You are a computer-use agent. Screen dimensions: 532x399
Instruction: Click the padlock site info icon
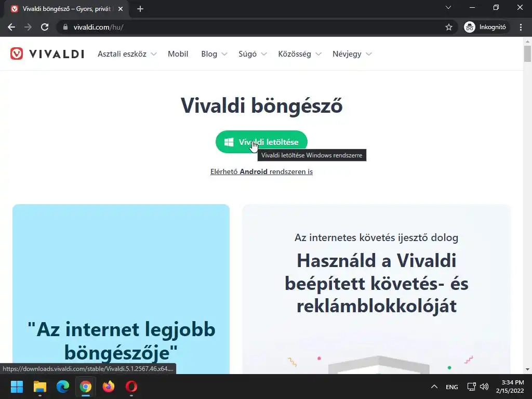click(x=65, y=27)
